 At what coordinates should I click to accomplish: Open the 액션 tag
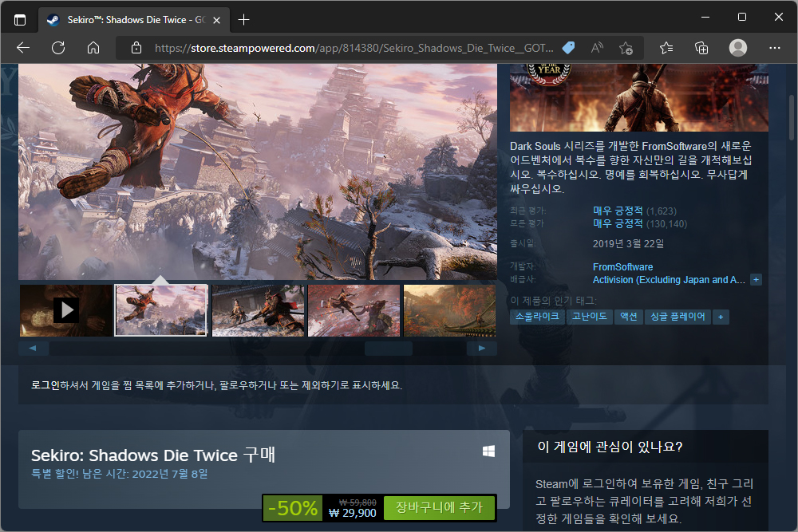pyautogui.click(x=629, y=317)
